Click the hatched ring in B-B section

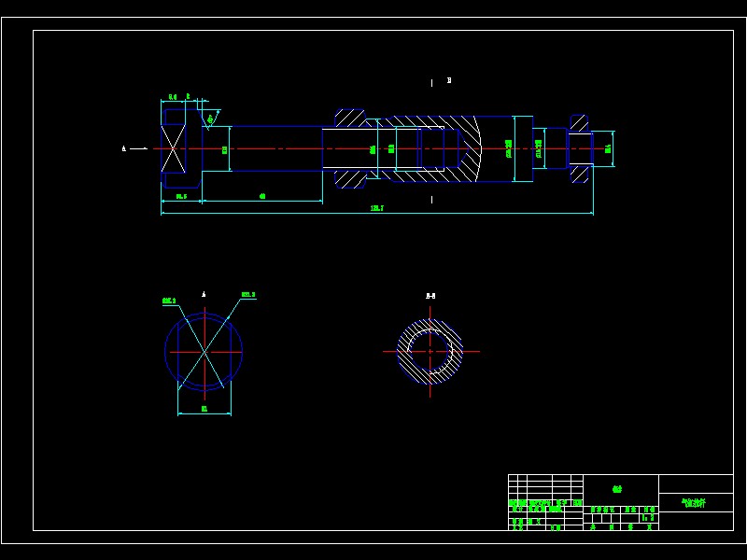407,331
